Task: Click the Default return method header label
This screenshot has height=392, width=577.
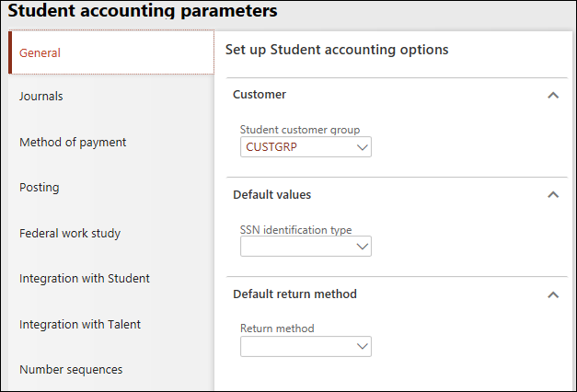Action: click(294, 294)
